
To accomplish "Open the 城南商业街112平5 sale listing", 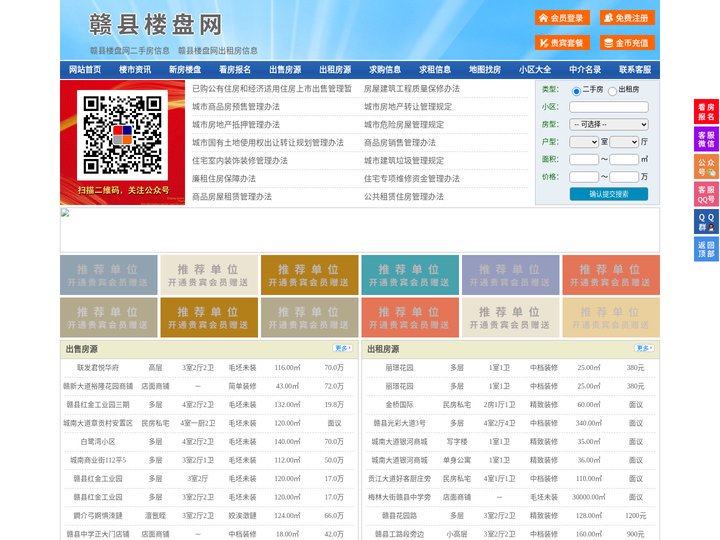I will 98,460.
